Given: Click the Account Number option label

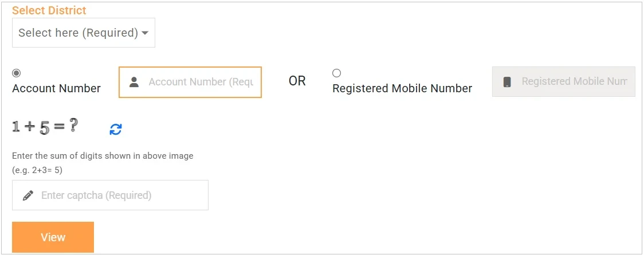Looking at the screenshot, I should 56,88.
